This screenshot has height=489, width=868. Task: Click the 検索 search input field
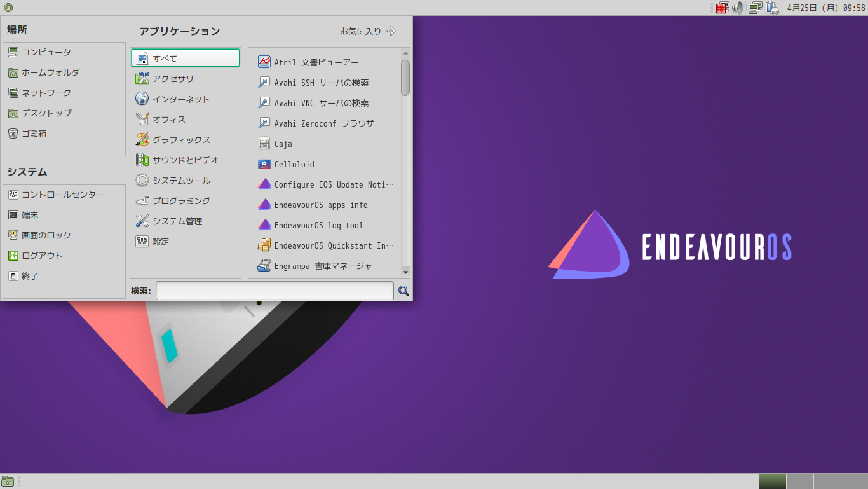pos(275,291)
